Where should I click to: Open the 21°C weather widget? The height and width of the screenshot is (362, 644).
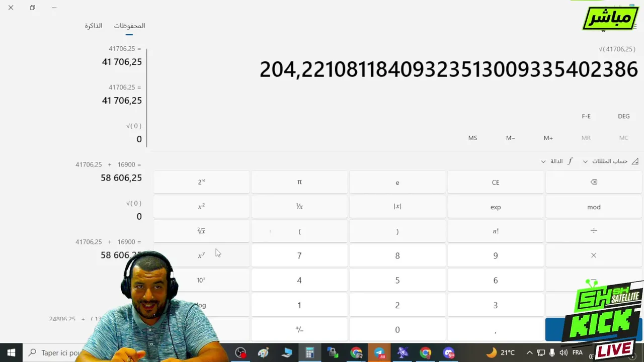click(501, 352)
